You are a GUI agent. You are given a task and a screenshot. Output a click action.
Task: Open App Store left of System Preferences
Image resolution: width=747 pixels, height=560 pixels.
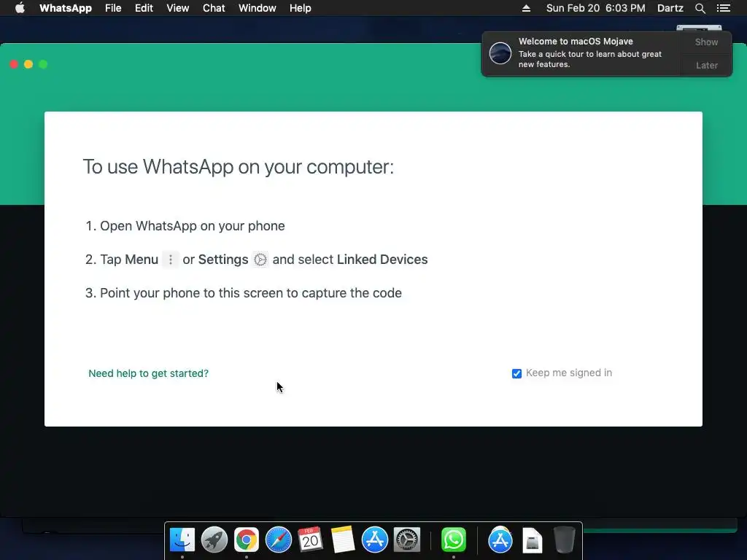point(374,540)
